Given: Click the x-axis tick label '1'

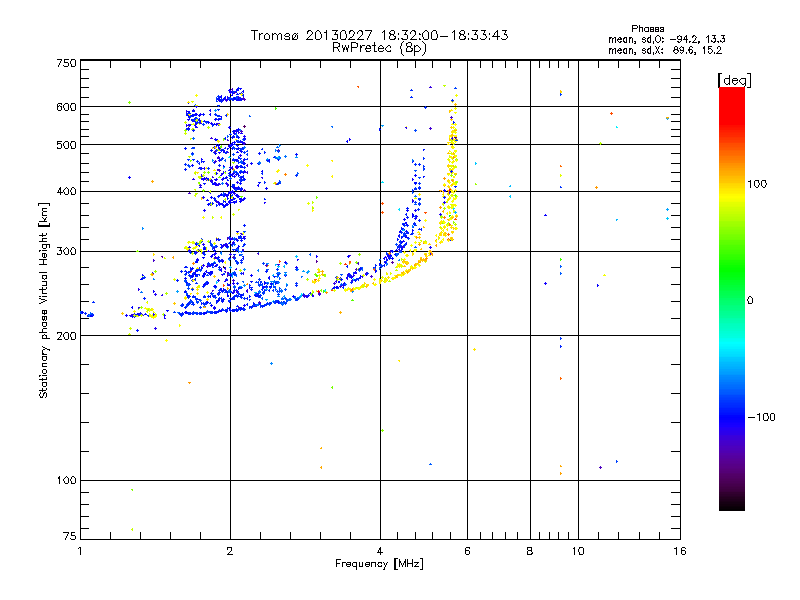Looking at the screenshot, I should point(80,551).
